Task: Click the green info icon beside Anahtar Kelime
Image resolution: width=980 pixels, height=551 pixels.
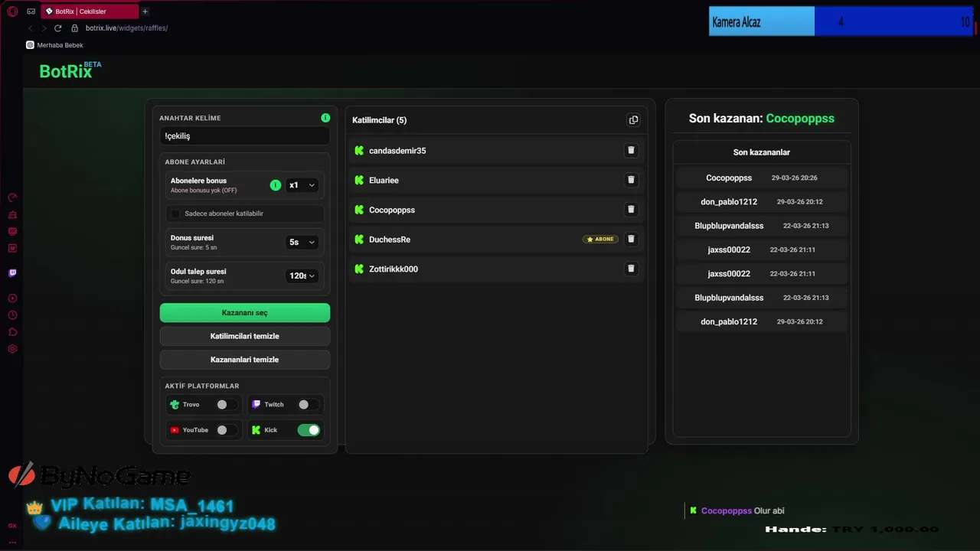Action: point(325,118)
